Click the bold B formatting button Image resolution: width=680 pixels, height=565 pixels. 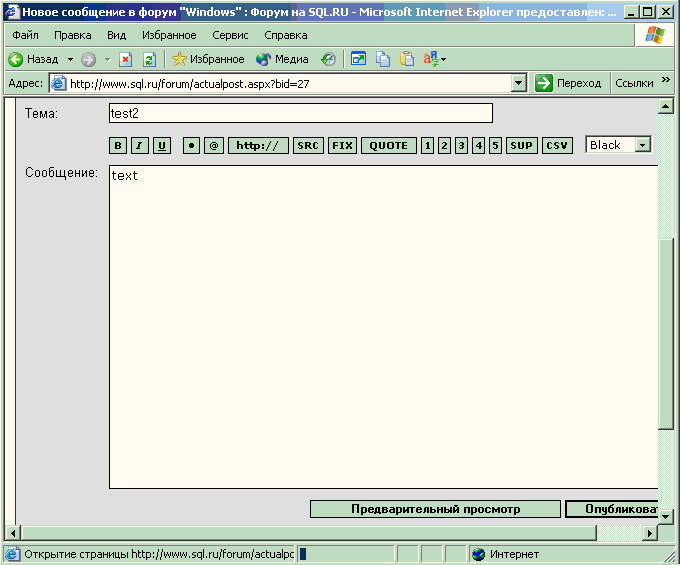point(118,146)
